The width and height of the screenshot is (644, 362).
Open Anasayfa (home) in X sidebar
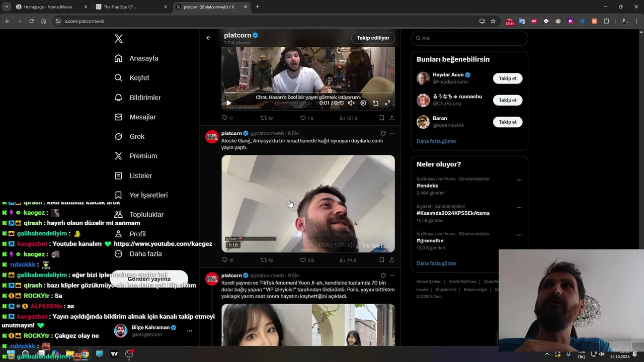coord(136,58)
